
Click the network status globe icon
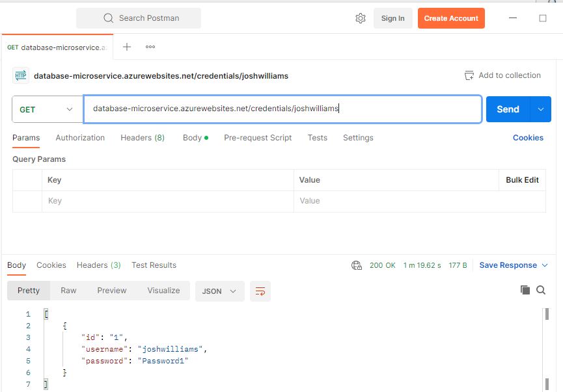coord(356,265)
